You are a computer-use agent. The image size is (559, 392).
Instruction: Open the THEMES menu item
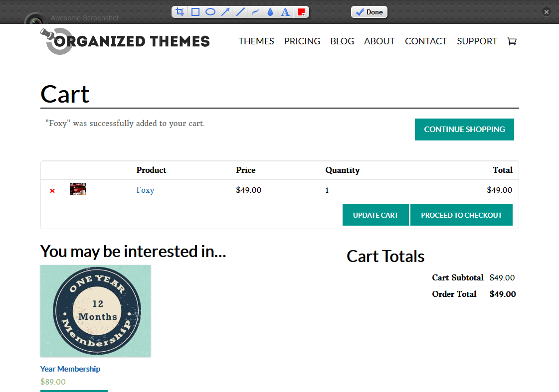point(256,41)
